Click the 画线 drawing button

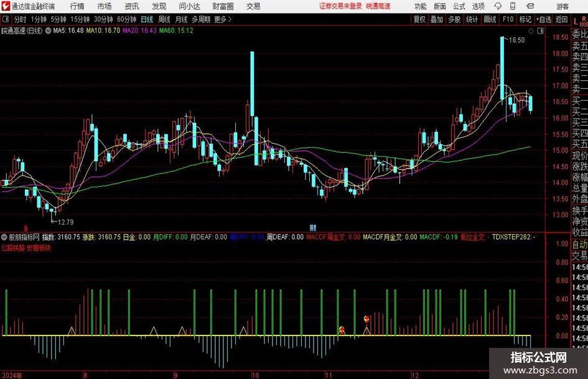tap(490, 19)
